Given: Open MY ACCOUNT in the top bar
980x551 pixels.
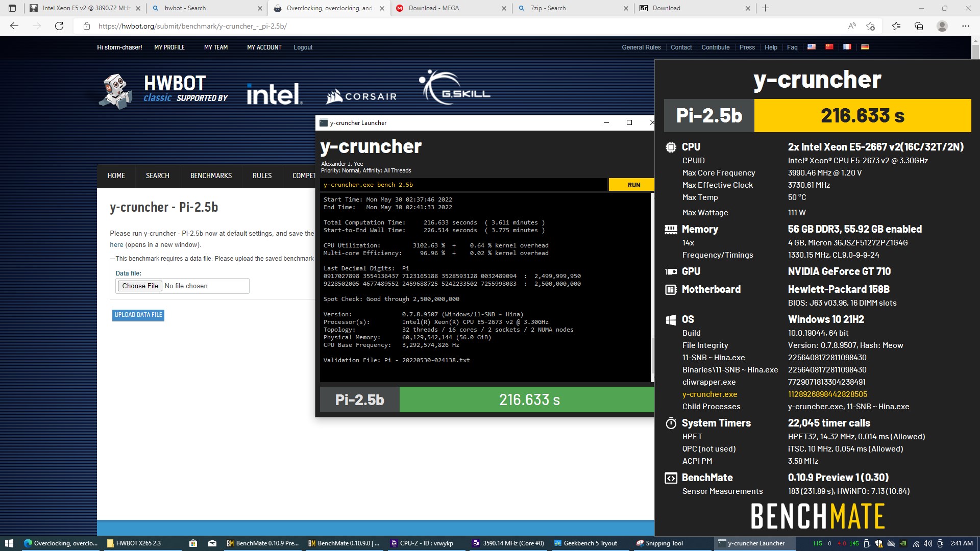Looking at the screenshot, I should coord(264,47).
